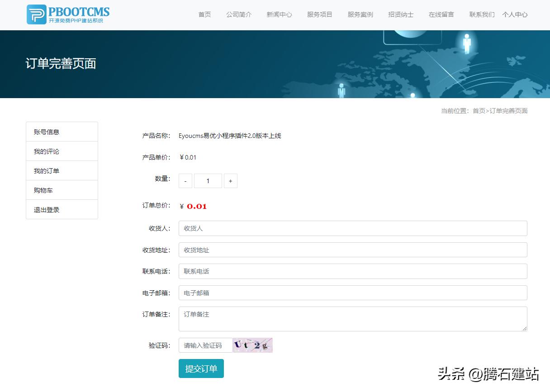Screen dimensions: 550x392
Task: Go to 在线留言 page
Action: (x=441, y=14)
